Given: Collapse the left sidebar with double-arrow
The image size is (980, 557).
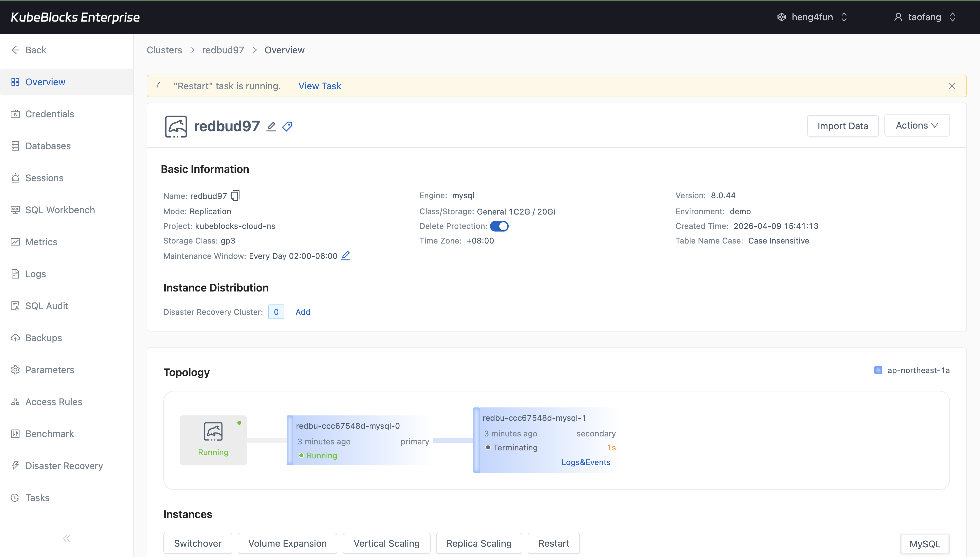Looking at the screenshot, I should pyautogui.click(x=66, y=538).
